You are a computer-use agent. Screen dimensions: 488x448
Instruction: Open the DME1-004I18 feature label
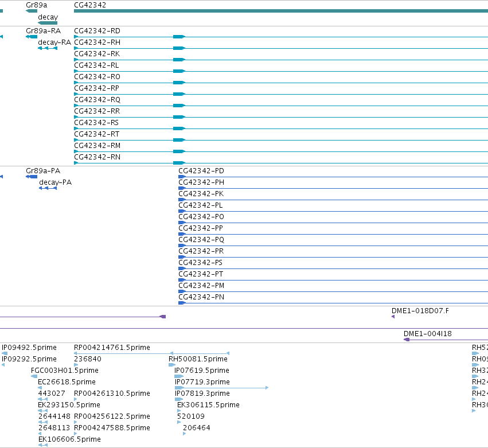(x=428, y=334)
